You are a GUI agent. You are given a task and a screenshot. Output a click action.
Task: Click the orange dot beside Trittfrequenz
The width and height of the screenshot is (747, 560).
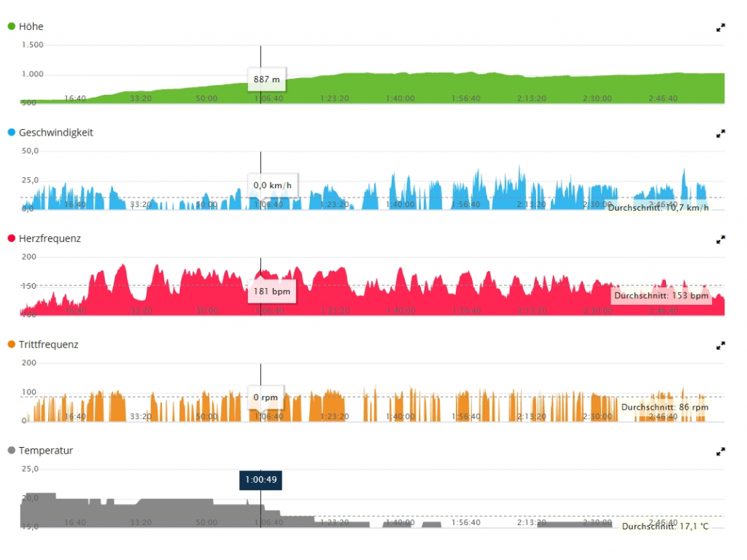pyautogui.click(x=12, y=344)
